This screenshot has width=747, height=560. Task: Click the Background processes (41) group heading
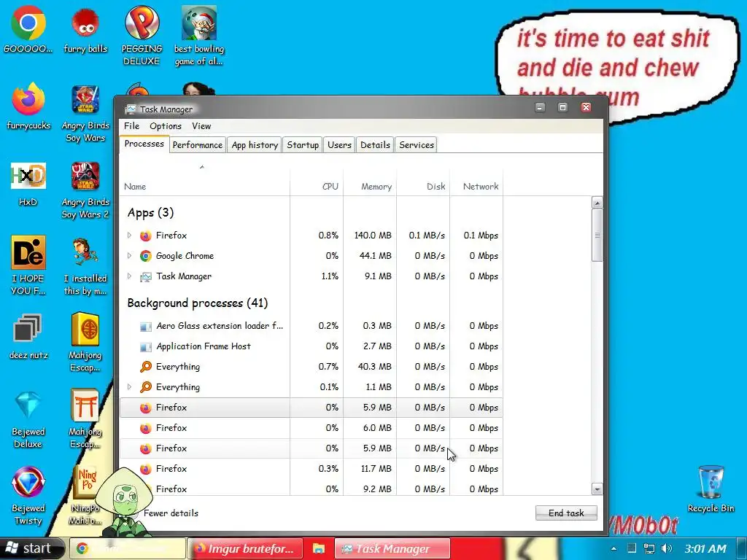point(197,303)
